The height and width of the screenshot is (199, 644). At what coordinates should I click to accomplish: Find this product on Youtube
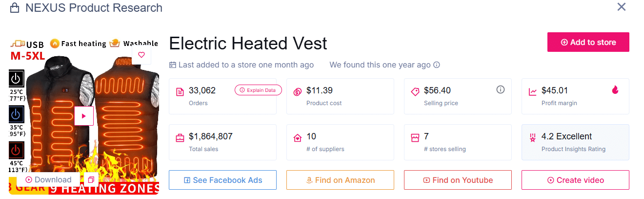(458, 180)
